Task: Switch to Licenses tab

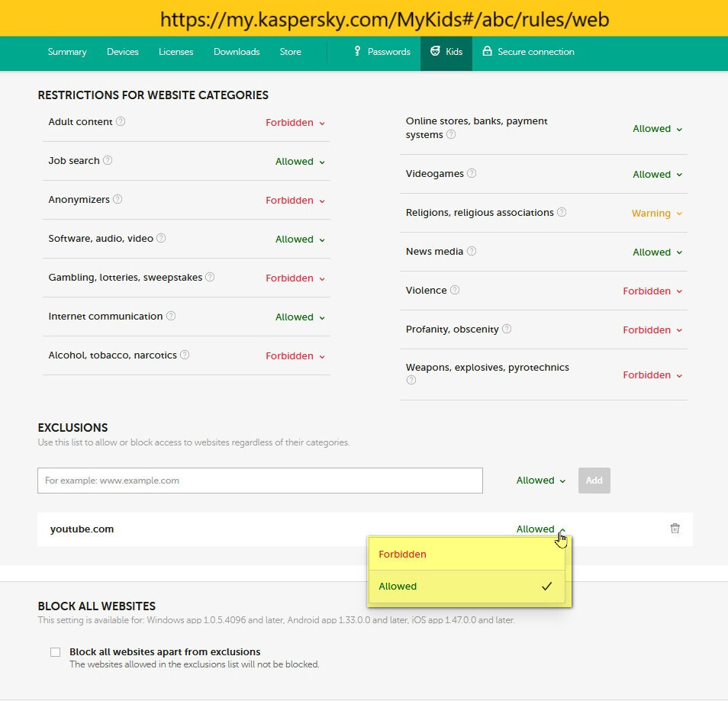Action: coord(176,52)
